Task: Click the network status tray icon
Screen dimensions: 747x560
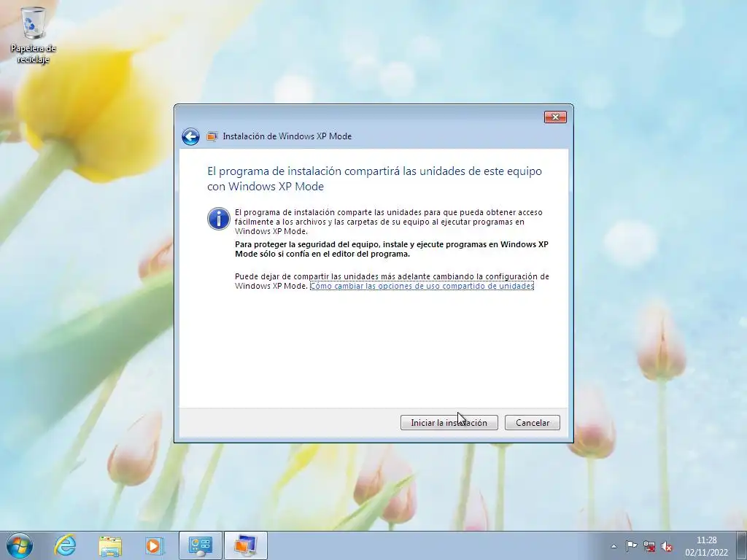Action: (649, 546)
